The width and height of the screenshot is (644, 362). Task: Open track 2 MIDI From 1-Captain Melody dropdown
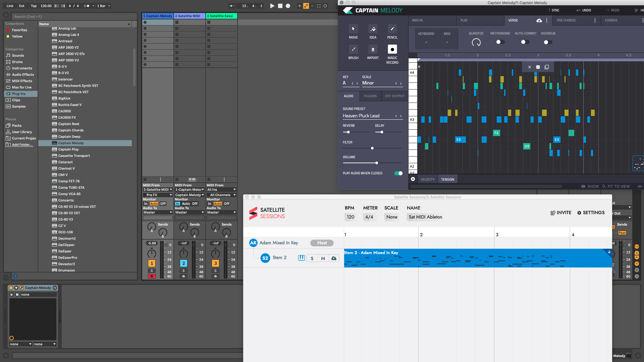pos(190,190)
